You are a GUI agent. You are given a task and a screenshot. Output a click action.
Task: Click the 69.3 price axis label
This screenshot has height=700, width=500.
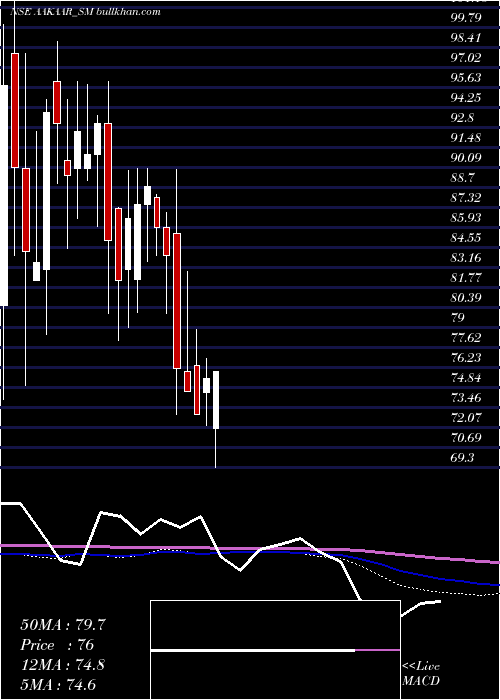[462, 458]
